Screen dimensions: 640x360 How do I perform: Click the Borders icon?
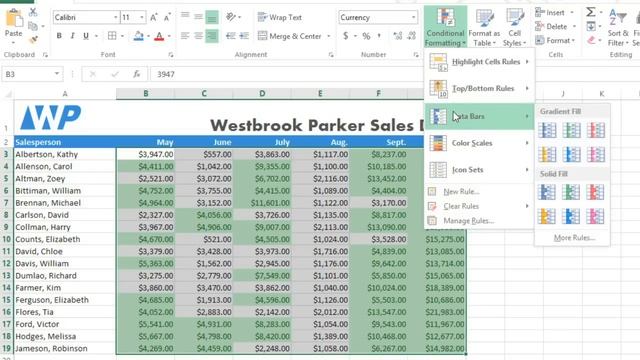pyautogui.click(x=112, y=36)
